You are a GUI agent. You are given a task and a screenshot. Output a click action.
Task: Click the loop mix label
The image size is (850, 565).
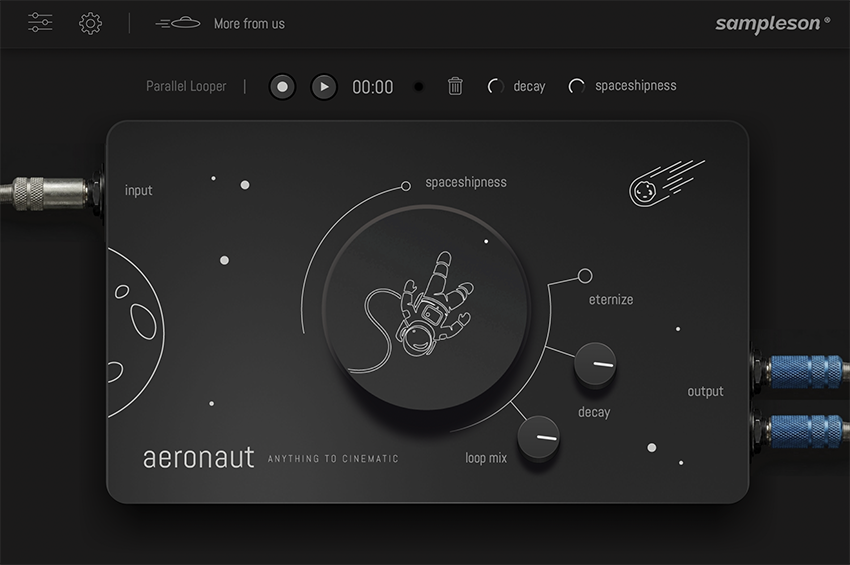(x=486, y=458)
